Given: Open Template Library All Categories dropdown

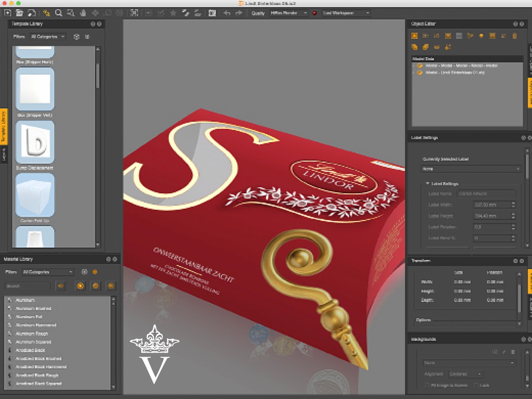Looking at the screenshot, I should coord(48,37).
